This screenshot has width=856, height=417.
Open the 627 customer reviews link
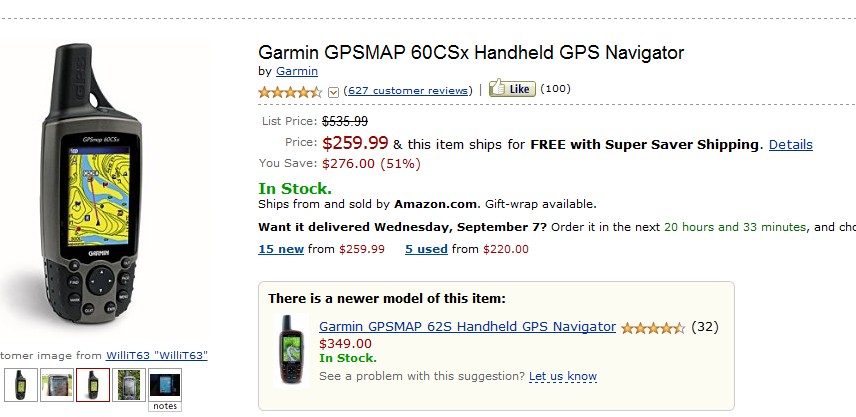tap(407, 90)
